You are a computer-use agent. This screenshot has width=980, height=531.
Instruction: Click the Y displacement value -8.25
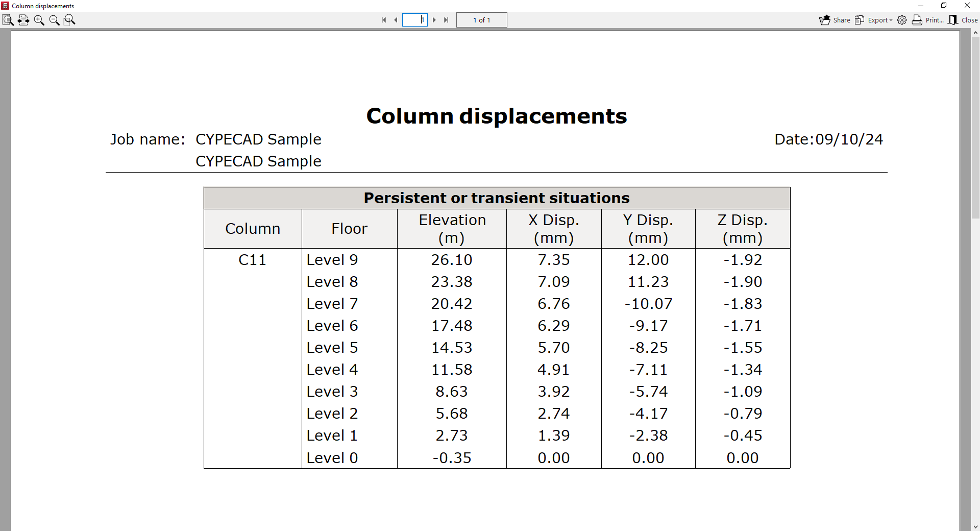point(648,348)
